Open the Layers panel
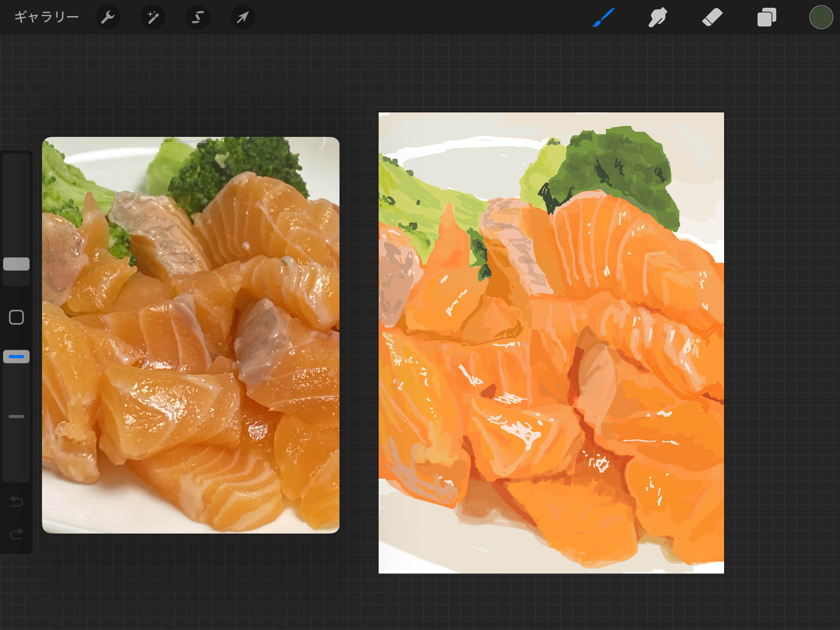Image resolution: width=840 pixels, height=630 pixels. pyautogui.click(x=766, y=17)
